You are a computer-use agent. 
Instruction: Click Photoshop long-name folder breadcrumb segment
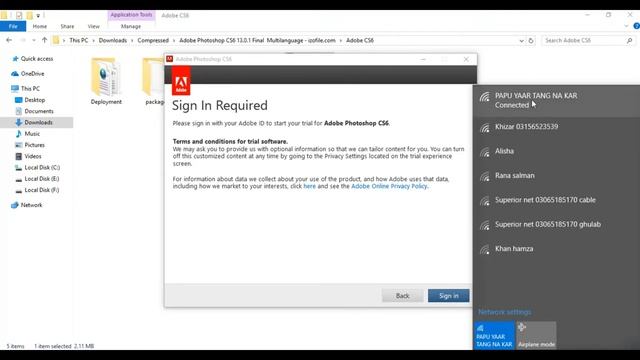tap(257, 40)
